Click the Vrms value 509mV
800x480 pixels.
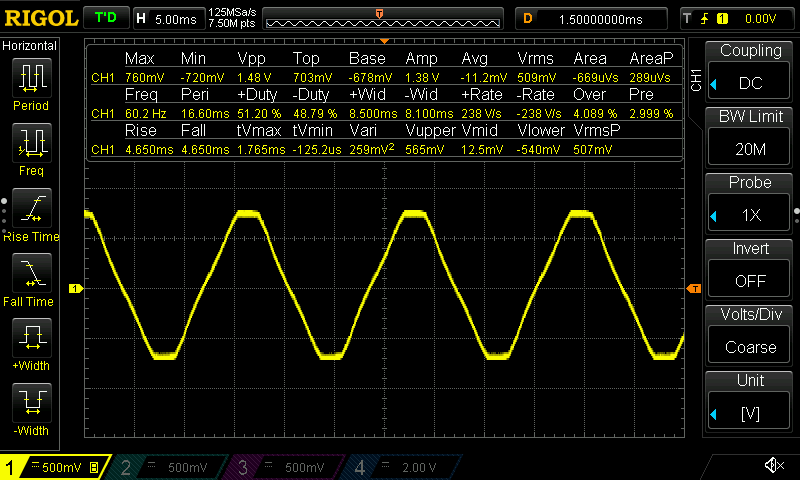[x=536, y=78]
